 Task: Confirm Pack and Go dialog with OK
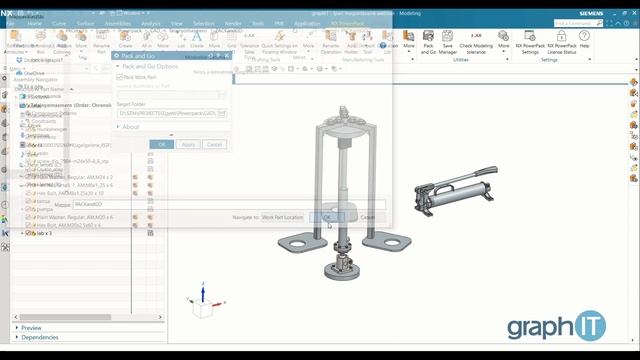pos(162,144)
